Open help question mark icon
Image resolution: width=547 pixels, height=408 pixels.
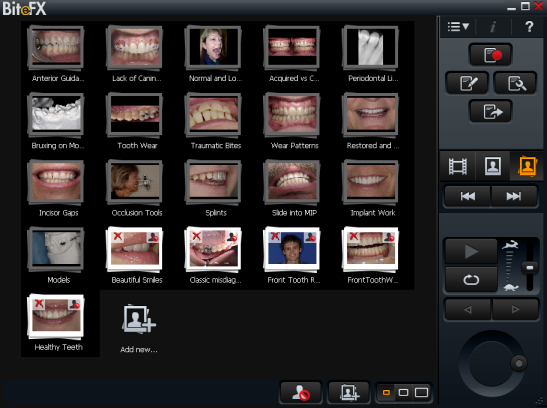(529, 27)
